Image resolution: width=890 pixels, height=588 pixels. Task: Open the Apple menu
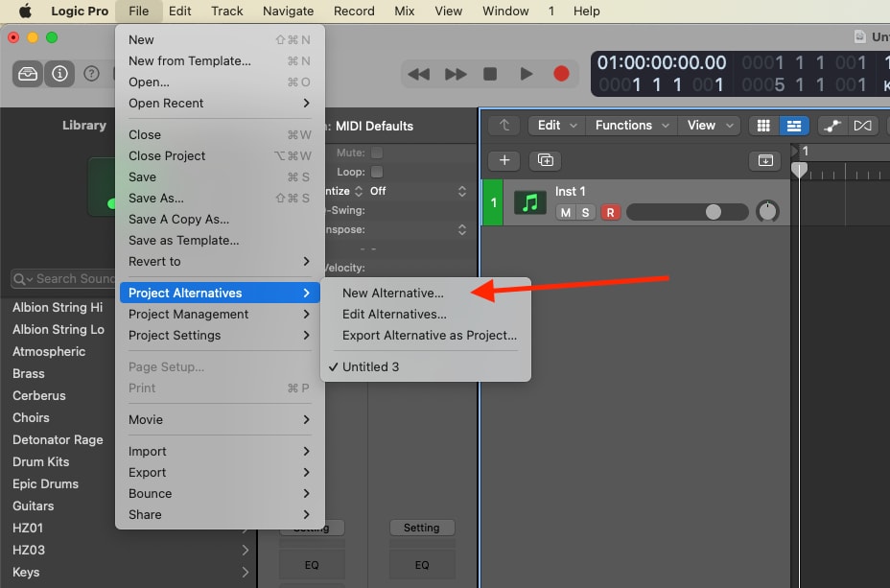[25, 11]
